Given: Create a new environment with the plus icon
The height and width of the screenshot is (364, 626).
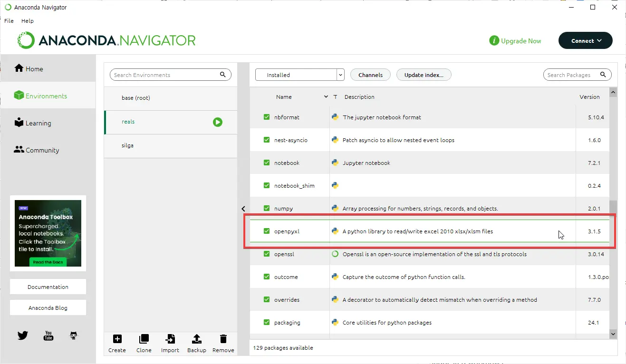Looking at the screenshot, I should 117,339.
